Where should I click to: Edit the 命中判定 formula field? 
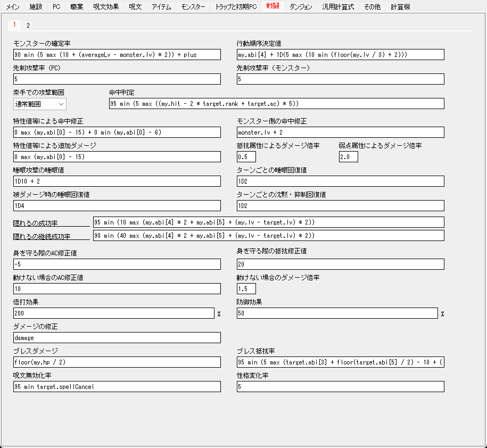pos(277,104)
